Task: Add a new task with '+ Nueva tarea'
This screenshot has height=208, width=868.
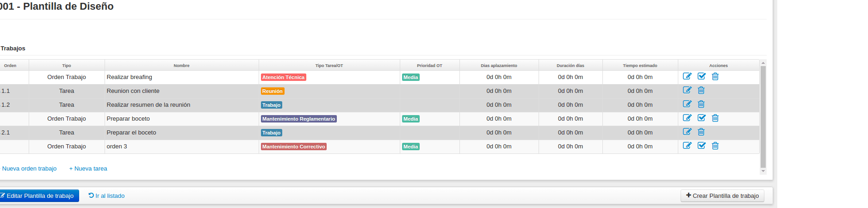Action: coord(88,169)
